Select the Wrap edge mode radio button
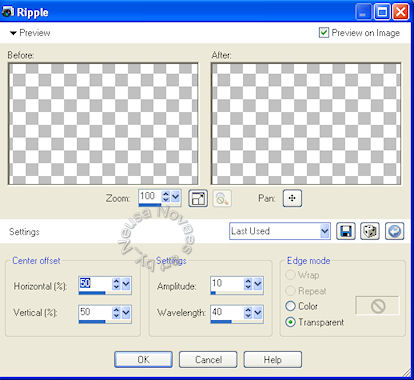 290,275
